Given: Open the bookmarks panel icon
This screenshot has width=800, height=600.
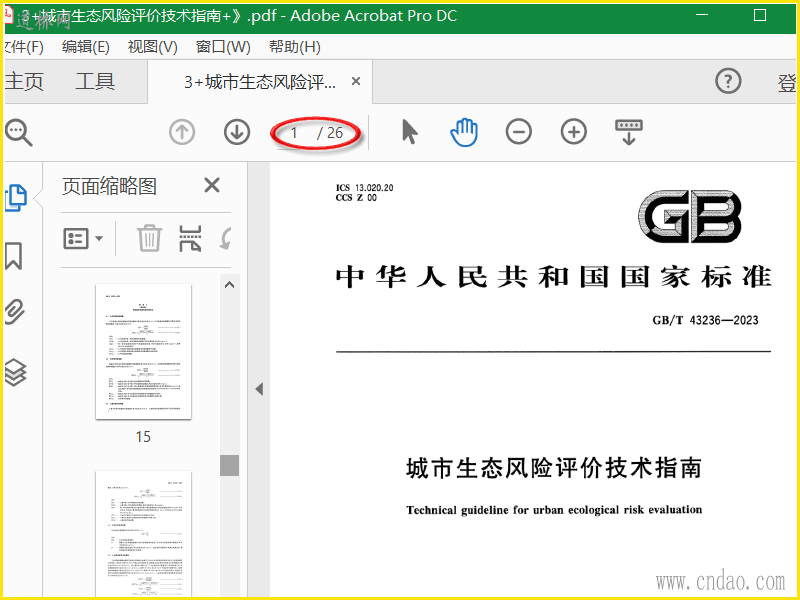Looking at the screenshot, I should pyautogui.click(x=14, y=256).
